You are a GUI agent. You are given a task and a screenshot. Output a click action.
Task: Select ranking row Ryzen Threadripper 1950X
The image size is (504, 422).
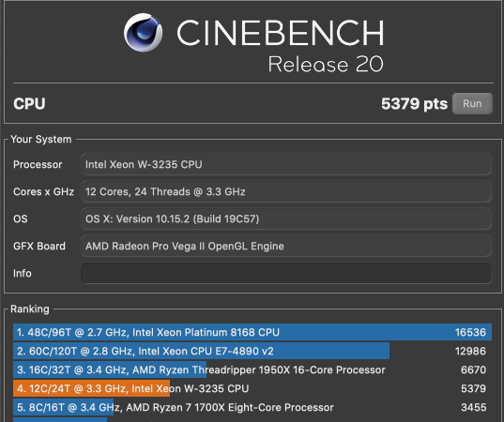[252, 369]
